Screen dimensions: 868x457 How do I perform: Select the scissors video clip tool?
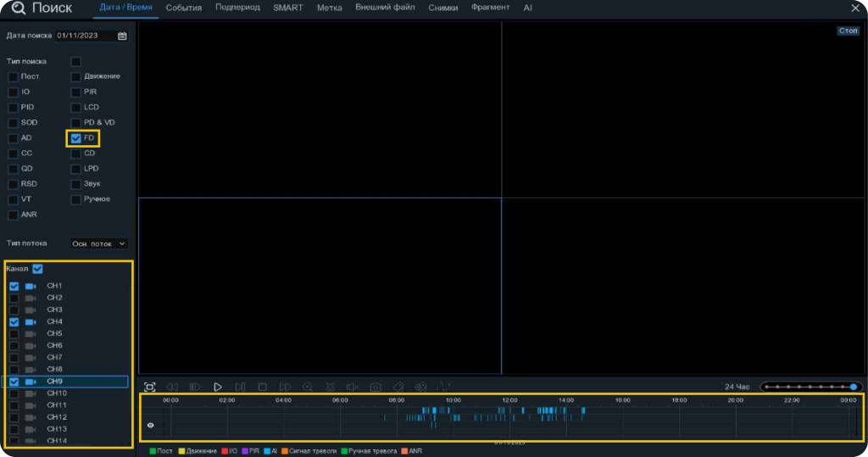pyautogui.click(x=331, y=387)
